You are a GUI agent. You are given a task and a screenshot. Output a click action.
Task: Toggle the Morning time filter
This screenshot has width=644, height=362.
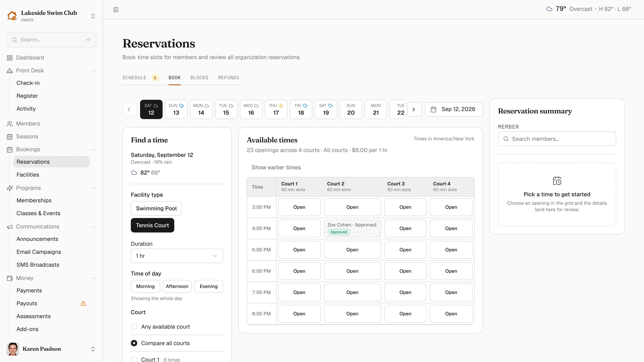(x=145, y=286)
